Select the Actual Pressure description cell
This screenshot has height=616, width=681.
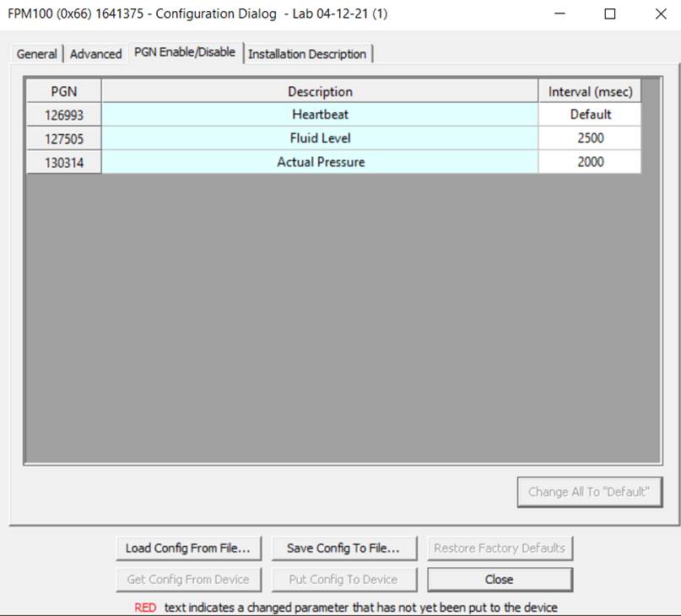coord(320,162)
